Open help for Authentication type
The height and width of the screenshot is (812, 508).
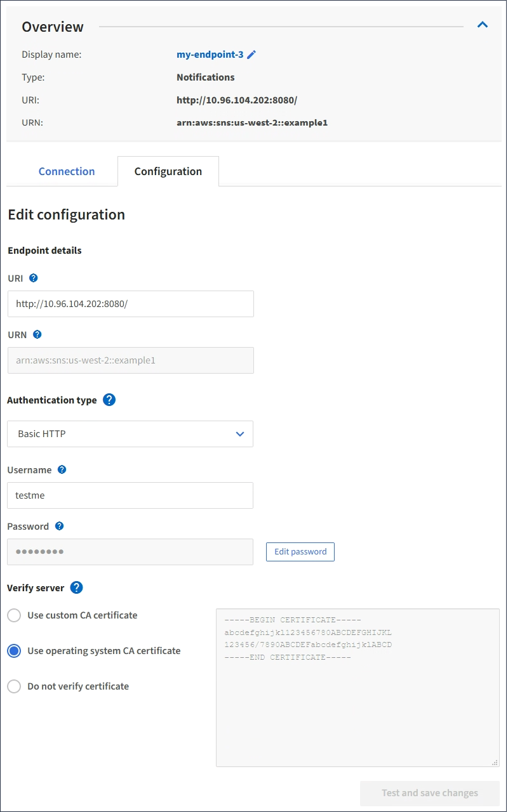(x=109, y=400)
